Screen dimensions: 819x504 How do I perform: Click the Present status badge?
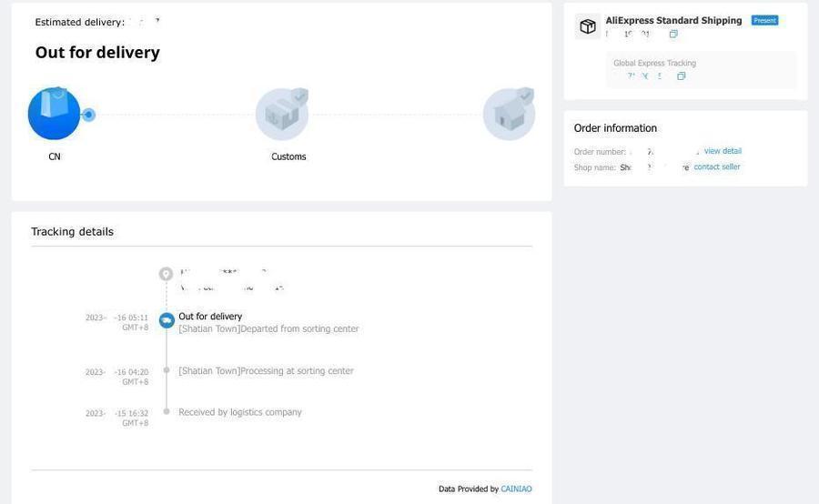(x=764, y=20)
